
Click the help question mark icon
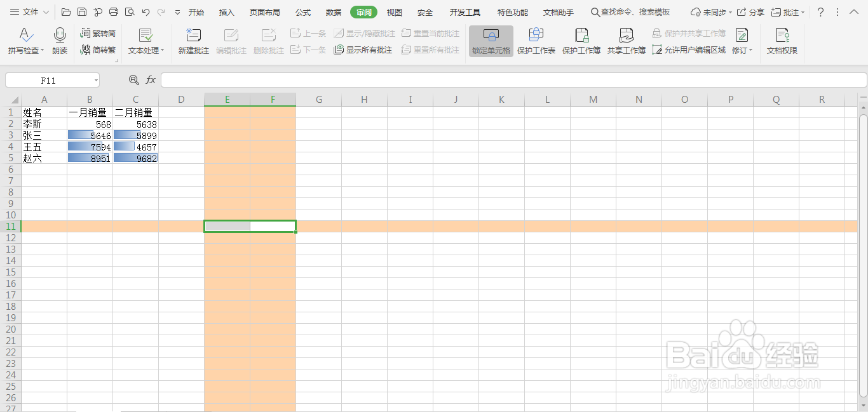820,12
